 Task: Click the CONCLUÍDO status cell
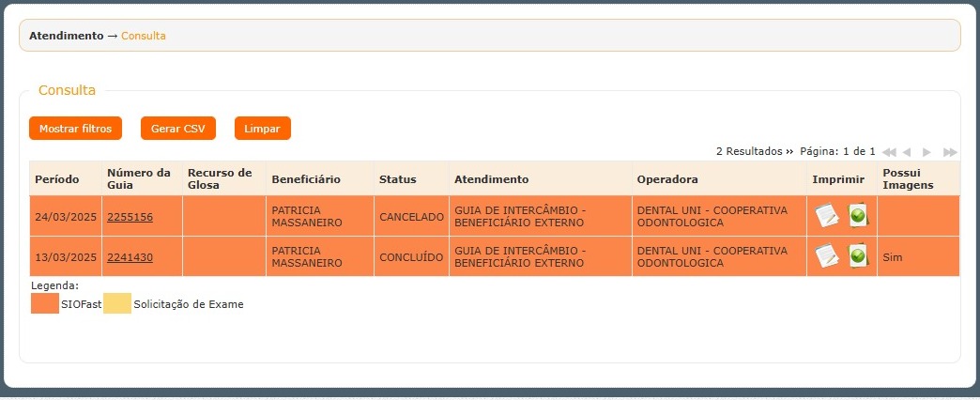point(411,257)
